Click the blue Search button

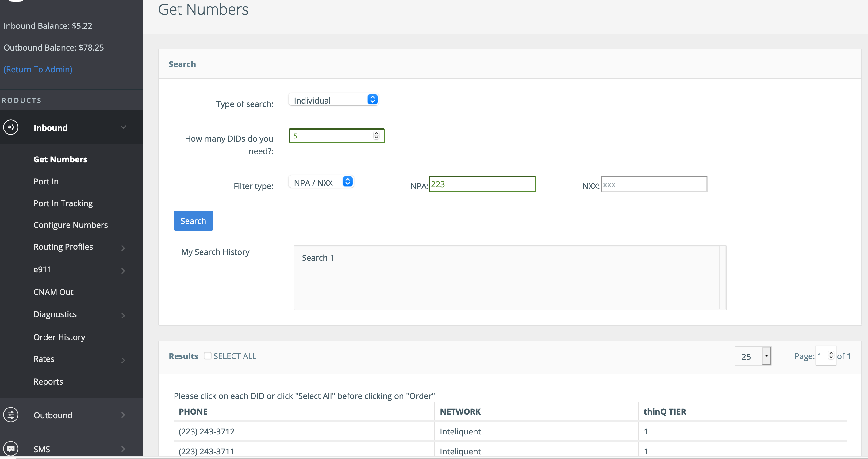pyautogui.click(x=194, y=221)
